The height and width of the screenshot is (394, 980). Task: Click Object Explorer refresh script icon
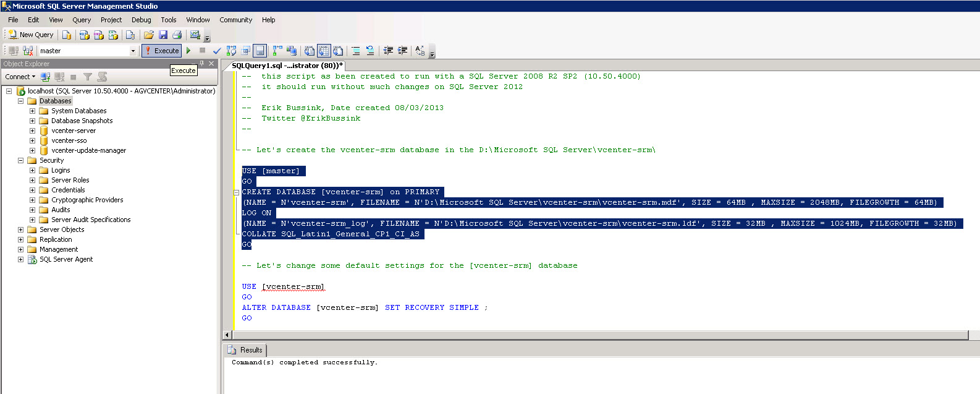102,77
